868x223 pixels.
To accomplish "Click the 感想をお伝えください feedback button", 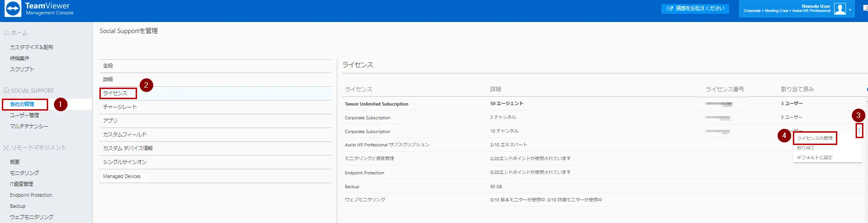I will click(x=695, y=9).
